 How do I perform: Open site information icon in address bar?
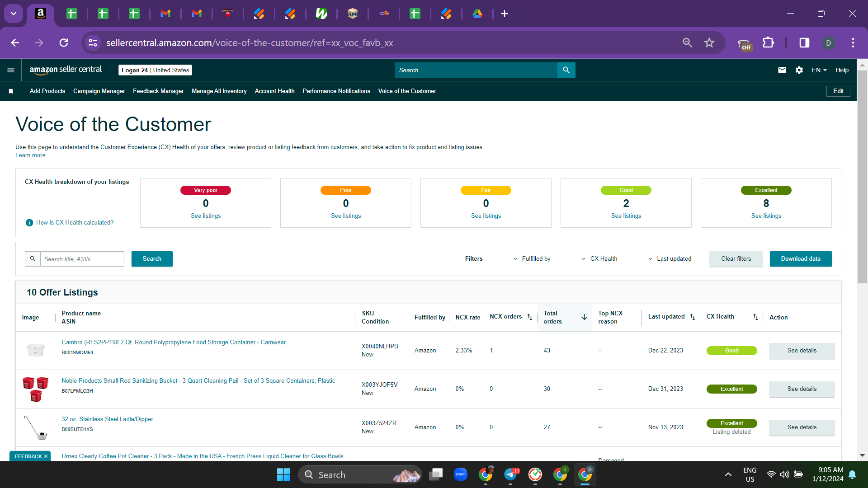click(93, 42)
